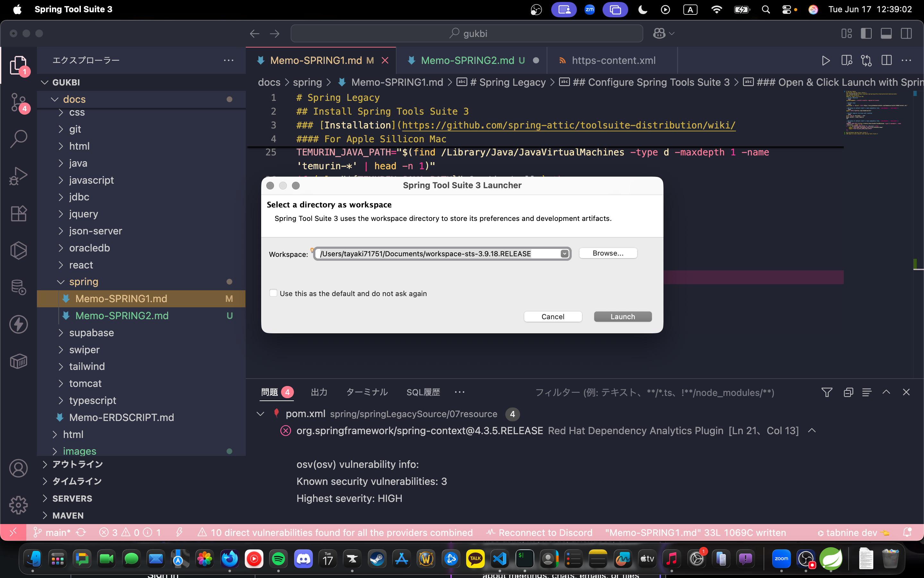Close the Memo-SPRING1.md tab
This screenshot has width=924, height=578.
point(385,60)
